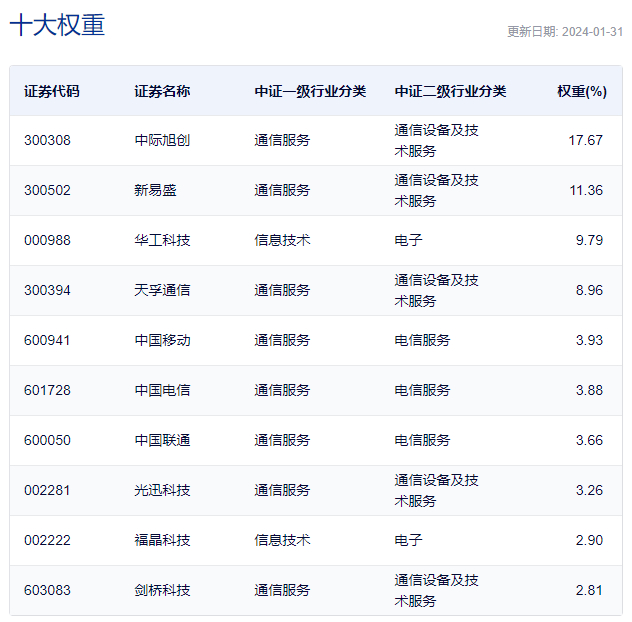Click the 17.67 weight value
Viewport: 632px width, 622px height.
pyautogui.click(x=586, y=140)
